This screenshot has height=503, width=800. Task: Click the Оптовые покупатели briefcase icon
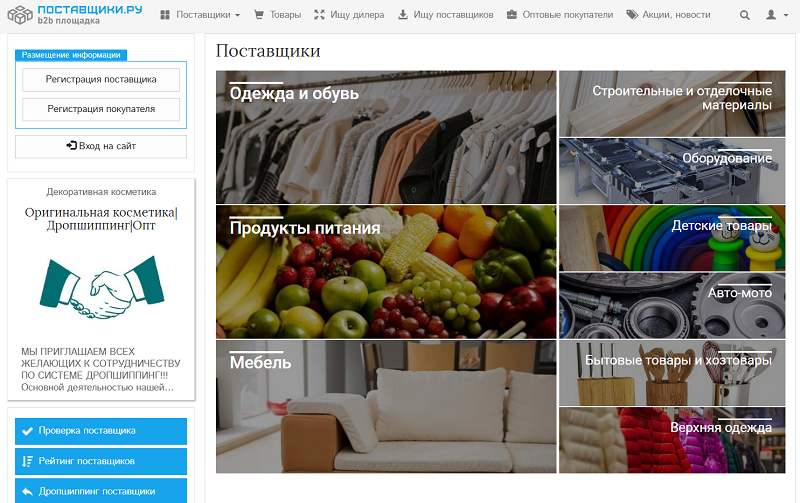[512, 15]
